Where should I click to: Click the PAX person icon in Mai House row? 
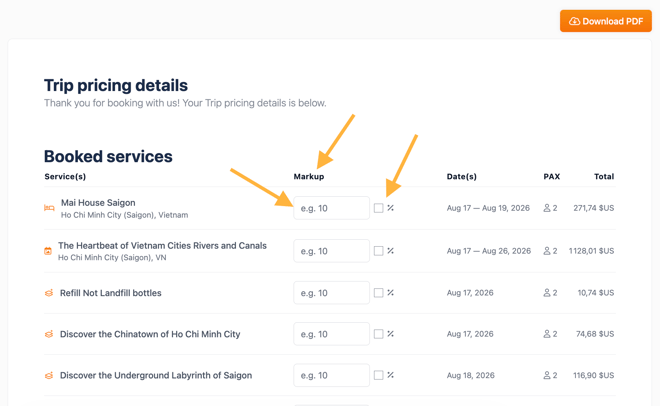pyautogui.click(x=547, y=208)
